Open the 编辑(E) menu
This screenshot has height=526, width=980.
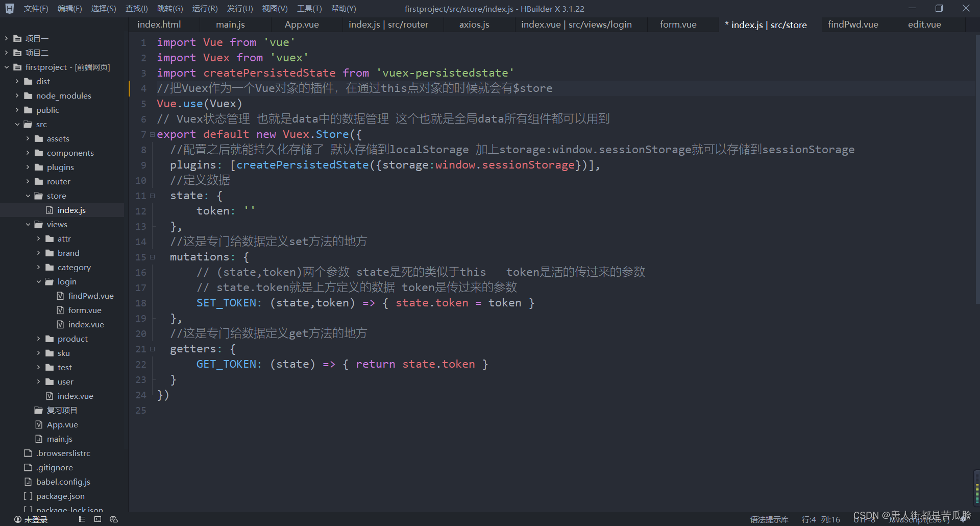[x=69, y=9]
